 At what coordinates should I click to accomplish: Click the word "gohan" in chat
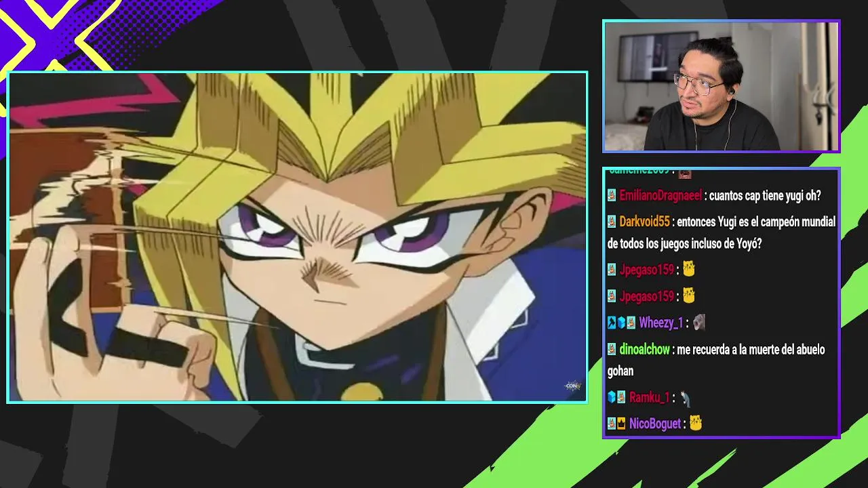click(620, 371)
